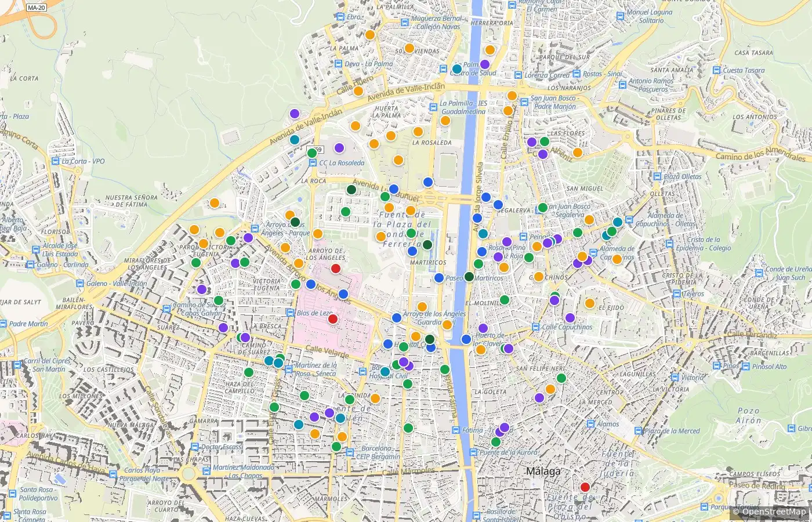Click the Deva - La Palma bus stop icon
812x522 pixels.
pos(338,64)
